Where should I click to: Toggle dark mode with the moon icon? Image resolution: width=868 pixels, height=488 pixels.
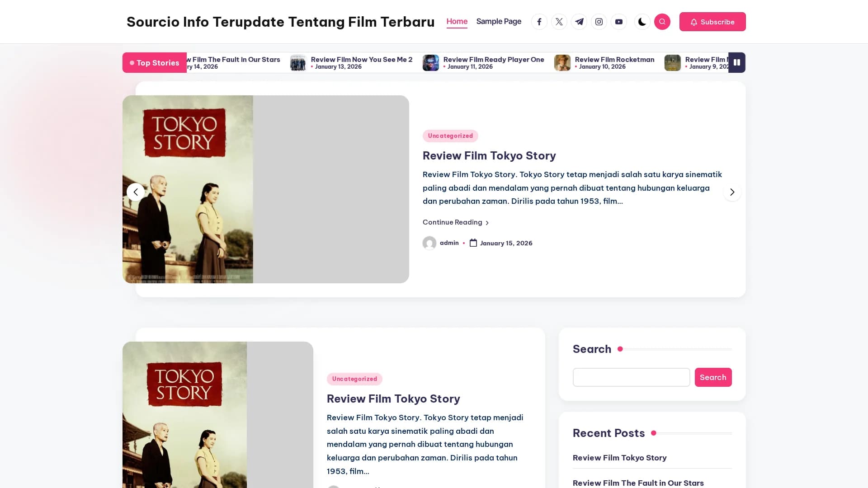point(642,22)
